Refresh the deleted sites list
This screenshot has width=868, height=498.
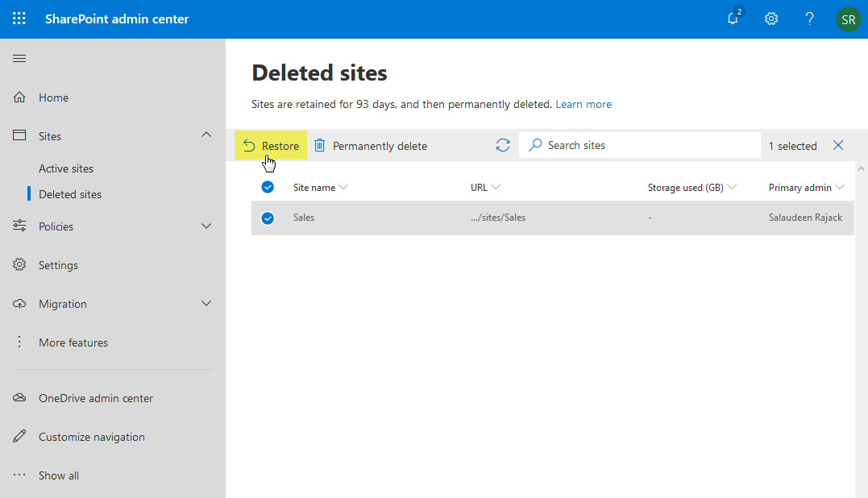pos(503,145)
